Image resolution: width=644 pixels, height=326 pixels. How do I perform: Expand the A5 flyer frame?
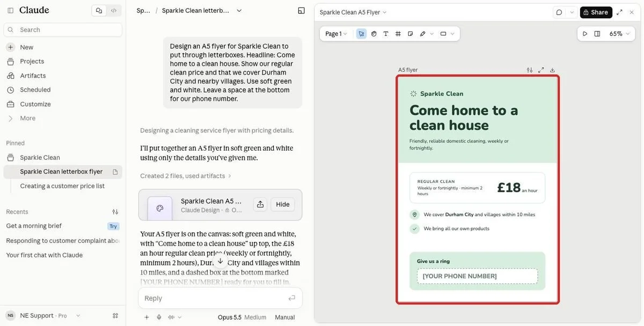pyautogui.click(x=541, y=70)
